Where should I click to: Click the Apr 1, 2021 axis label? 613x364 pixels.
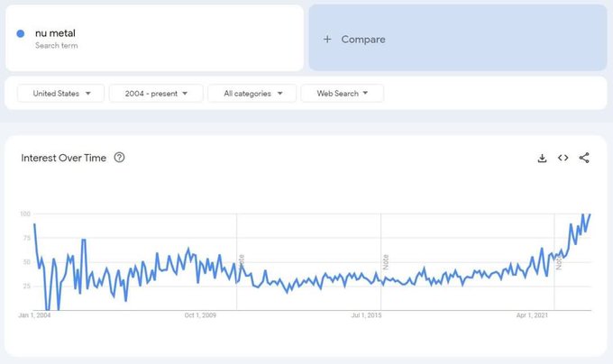coord(532,315)
